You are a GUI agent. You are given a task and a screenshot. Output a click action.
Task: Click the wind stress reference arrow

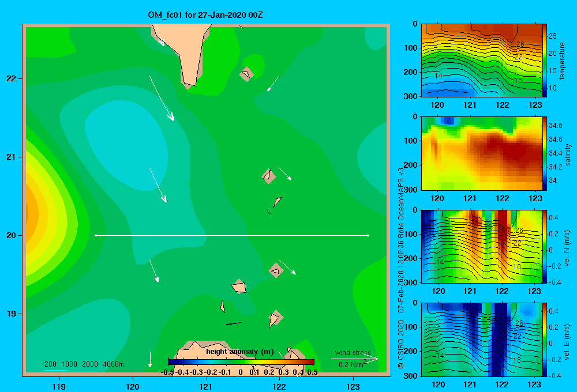coord(355,359)
